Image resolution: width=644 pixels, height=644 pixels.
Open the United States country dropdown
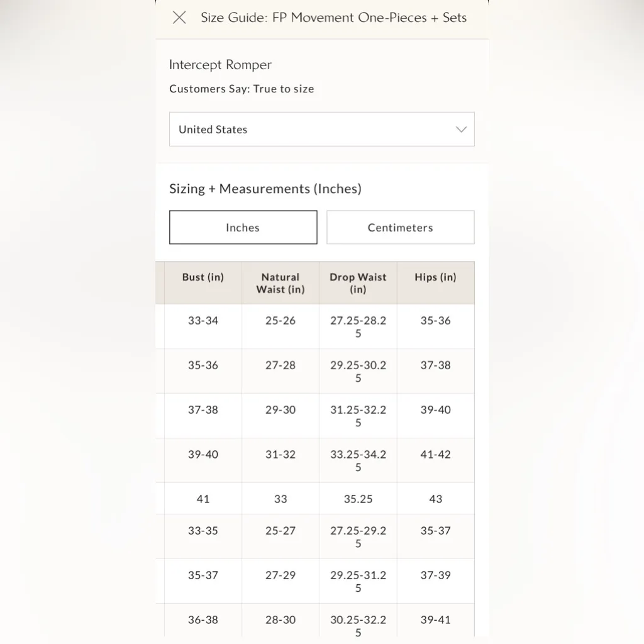click(321, 130)
